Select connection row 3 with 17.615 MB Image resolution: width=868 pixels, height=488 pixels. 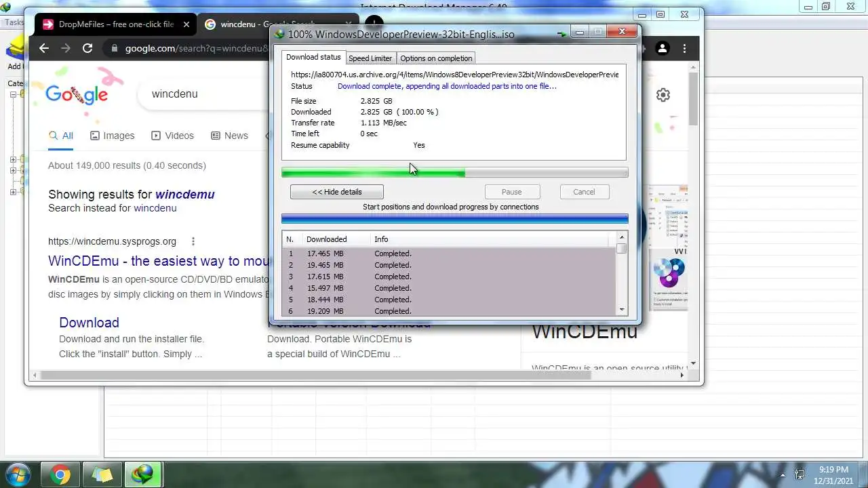coord(448,277)
